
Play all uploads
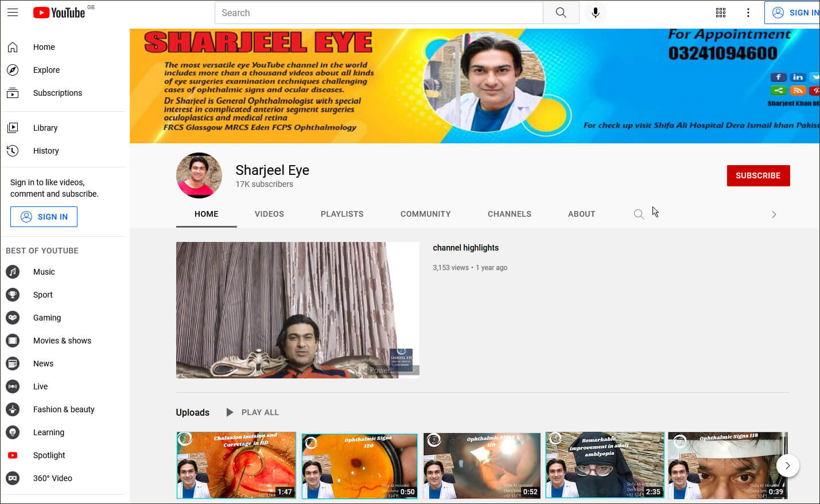[252, 412]
